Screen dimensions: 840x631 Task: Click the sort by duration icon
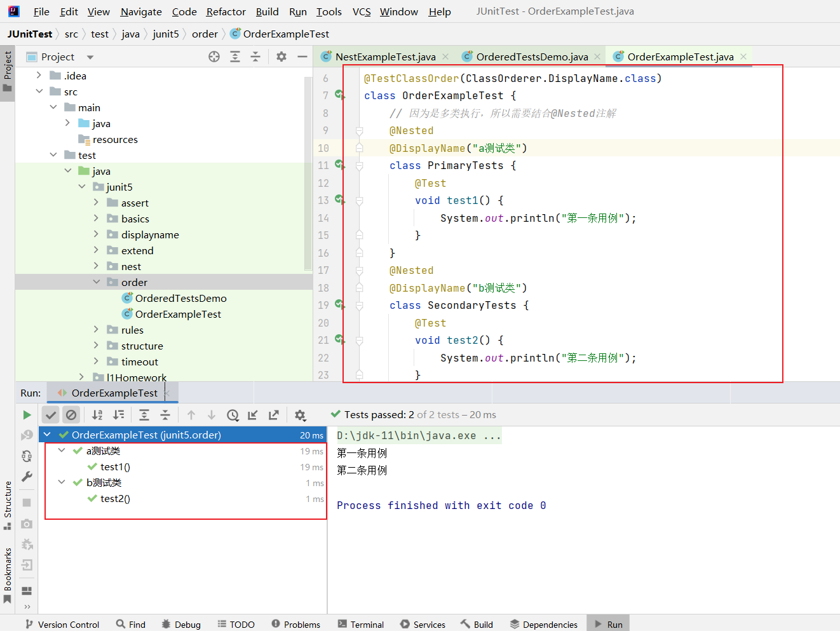tap(118, 415)
